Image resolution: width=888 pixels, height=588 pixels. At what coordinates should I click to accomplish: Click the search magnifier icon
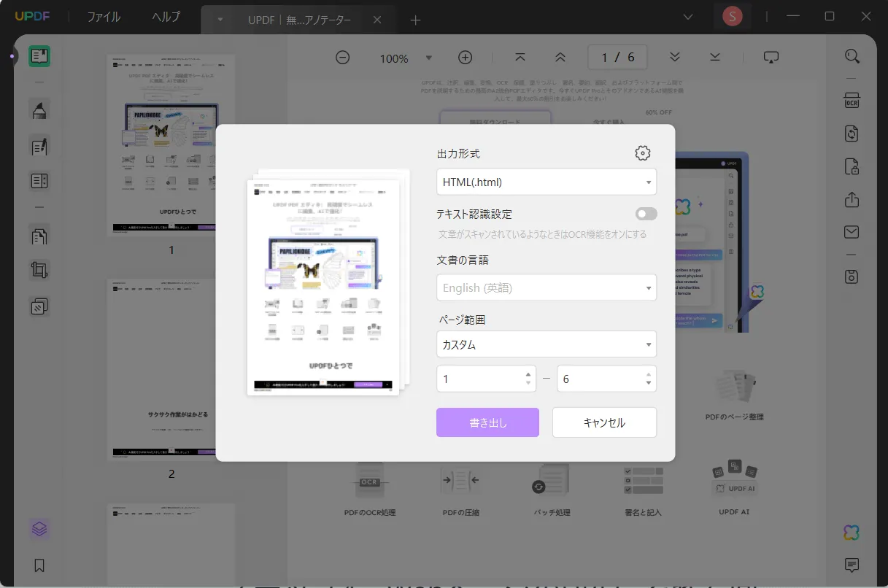click(852, 56)
